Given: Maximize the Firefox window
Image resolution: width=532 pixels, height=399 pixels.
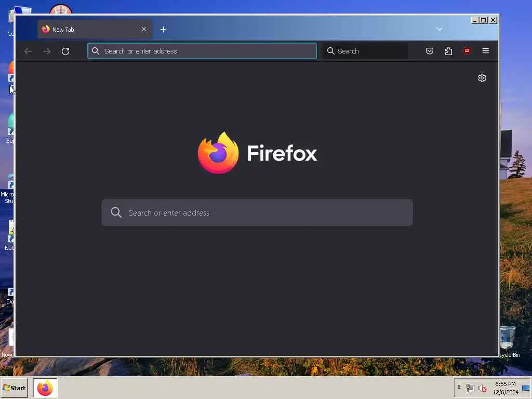Looking at the screenshot, I should tap(484, 20).
